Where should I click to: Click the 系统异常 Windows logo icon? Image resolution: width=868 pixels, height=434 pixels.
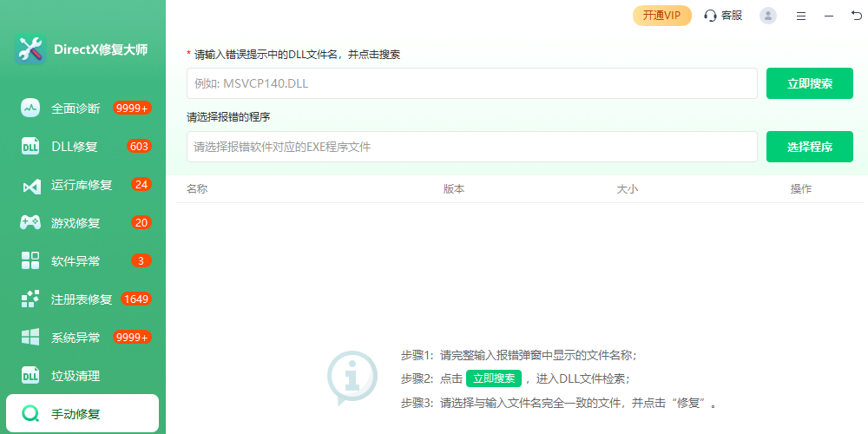point(30,338)
